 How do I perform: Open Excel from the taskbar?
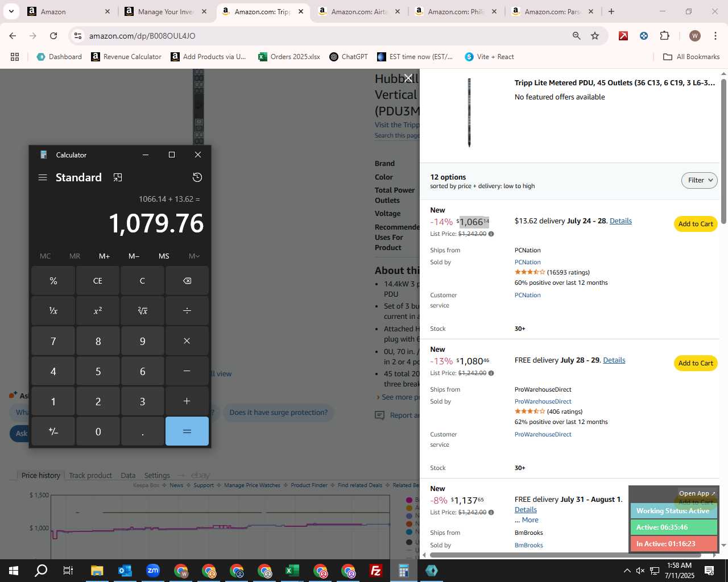click(292, 571)
